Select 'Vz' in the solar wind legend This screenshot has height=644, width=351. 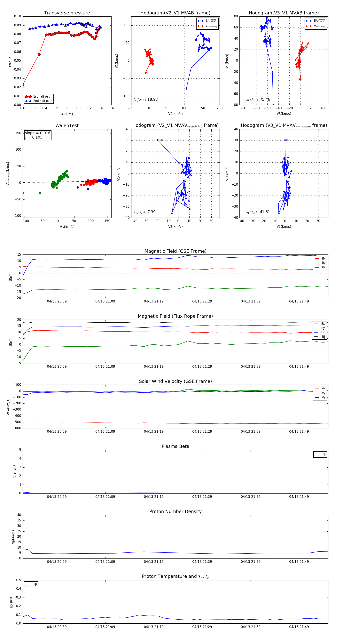320,398
